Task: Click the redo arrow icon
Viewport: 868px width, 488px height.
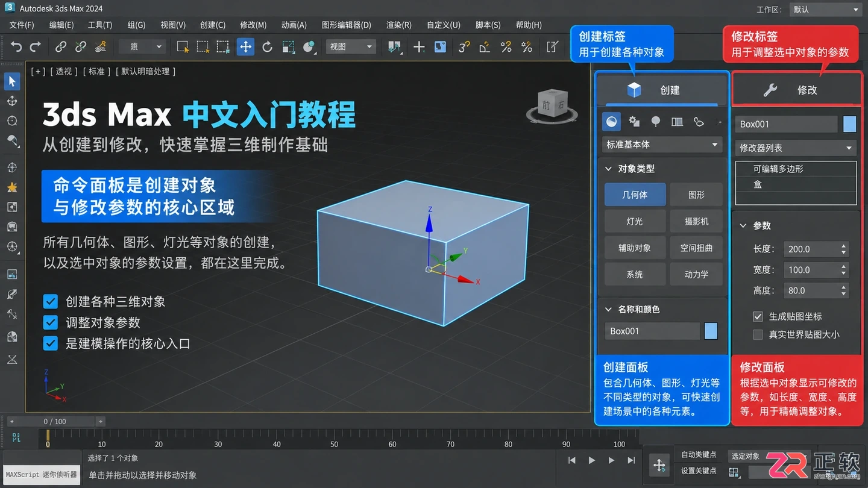Action: coord(36,46)
